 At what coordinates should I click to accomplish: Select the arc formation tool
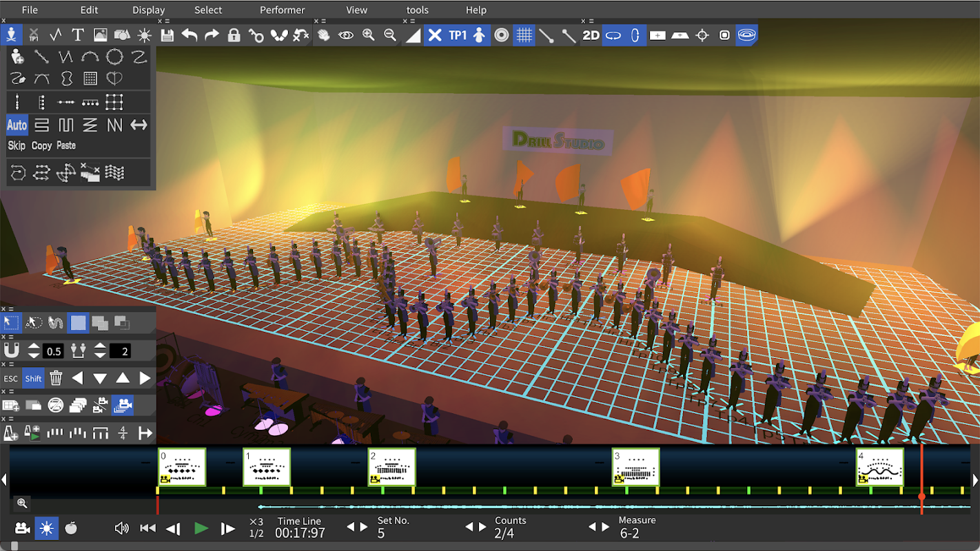90,57
